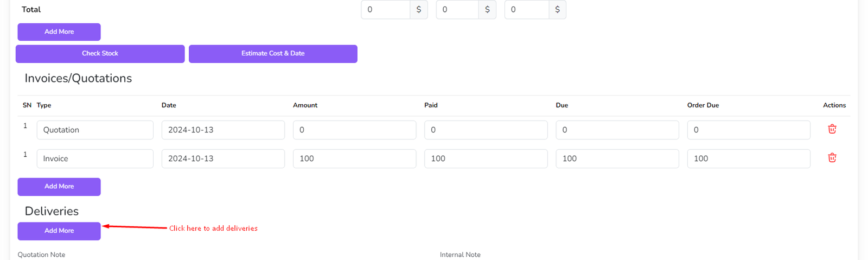This screenshot has height=260, width=868.
Task: Add More under the Deliveries section
Action: point(59,231)
